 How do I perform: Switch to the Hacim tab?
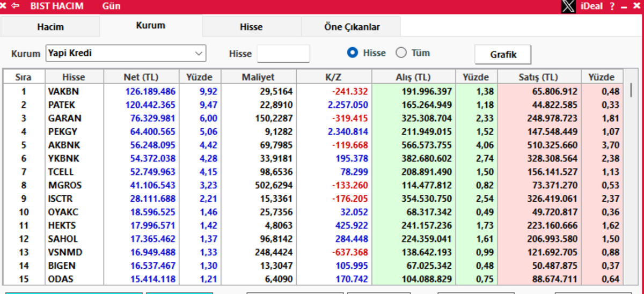point(50,27)
